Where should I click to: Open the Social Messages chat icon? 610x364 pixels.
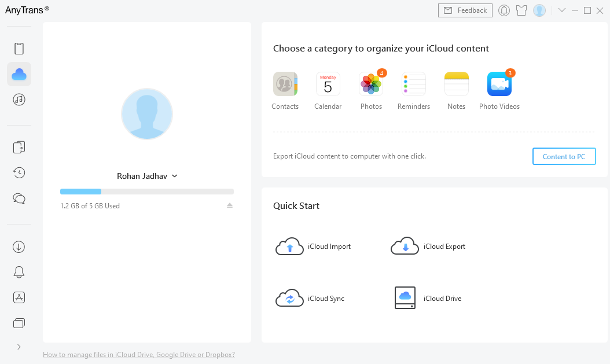click(19, 198)
